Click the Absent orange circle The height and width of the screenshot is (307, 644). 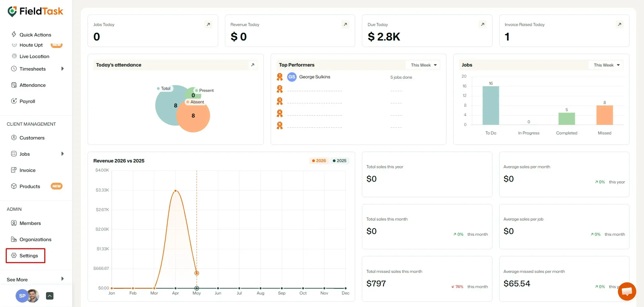193,116
